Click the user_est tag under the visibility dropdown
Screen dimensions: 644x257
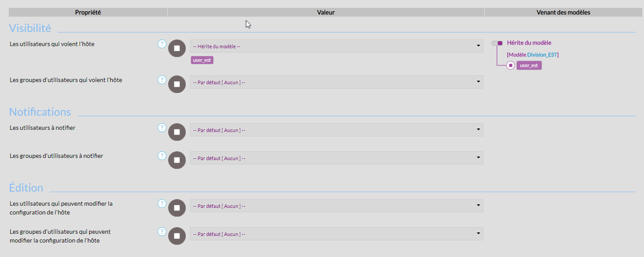202,60
